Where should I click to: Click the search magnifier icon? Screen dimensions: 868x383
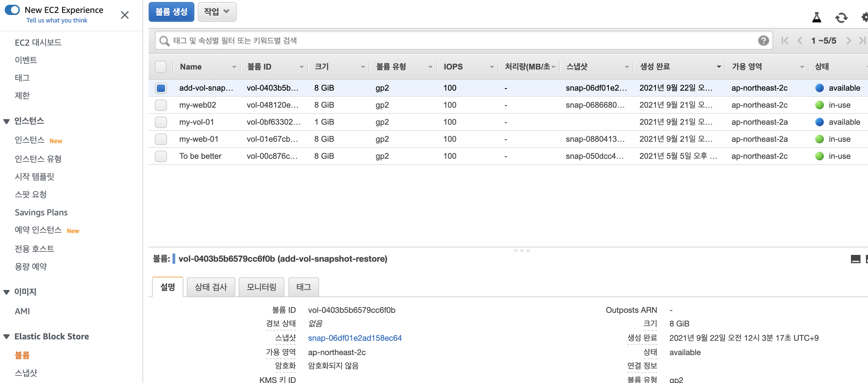[164, 41]
